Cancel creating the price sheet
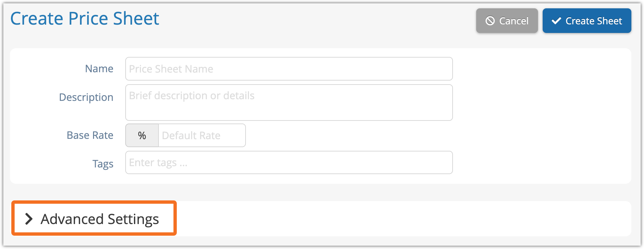Image resolution: width=644 pixels, height=249 pixels. point(507,21)
